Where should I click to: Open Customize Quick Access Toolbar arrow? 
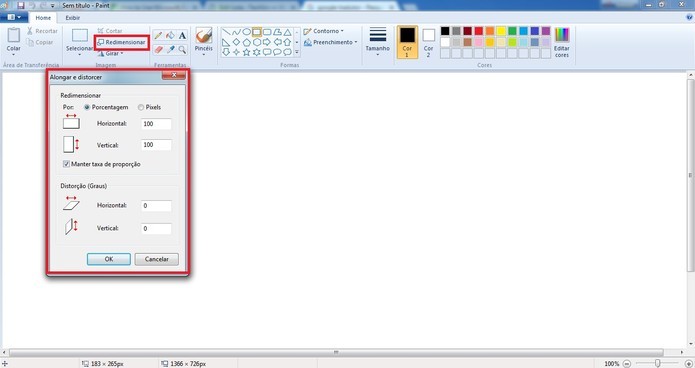(x=52, y=6)
